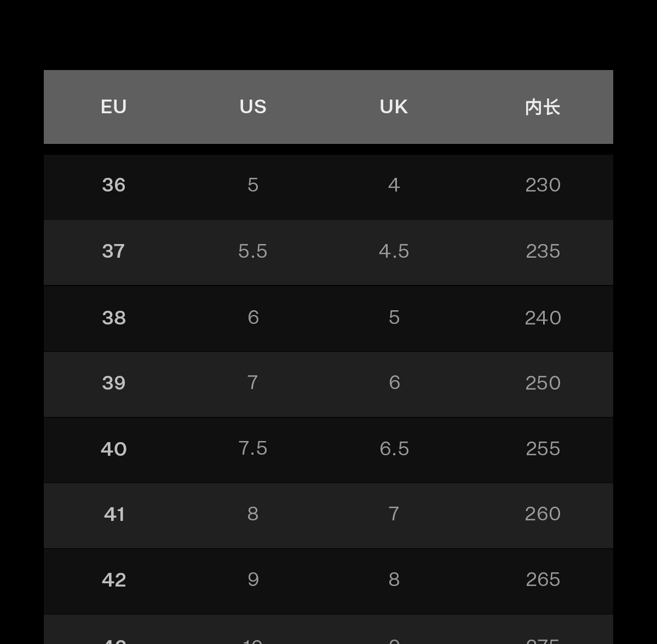Select the UK column header
657x644 pixels.
tap(394, 107)
